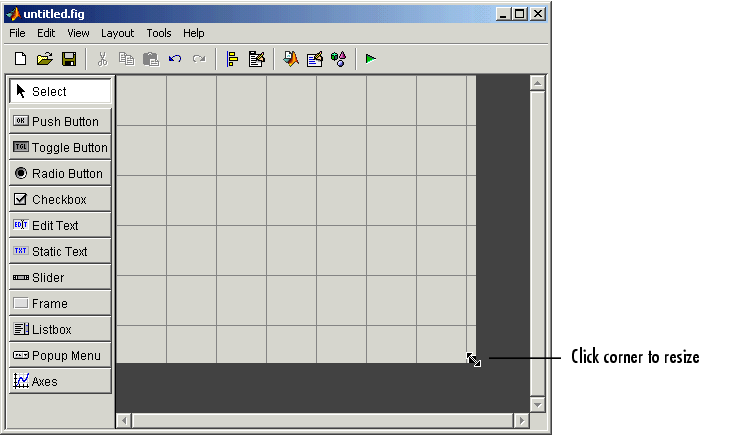This screenshot has height=447, width=750.
Task: Pick the Axes component
Action: pyautogui.click(x=60, y=381)
